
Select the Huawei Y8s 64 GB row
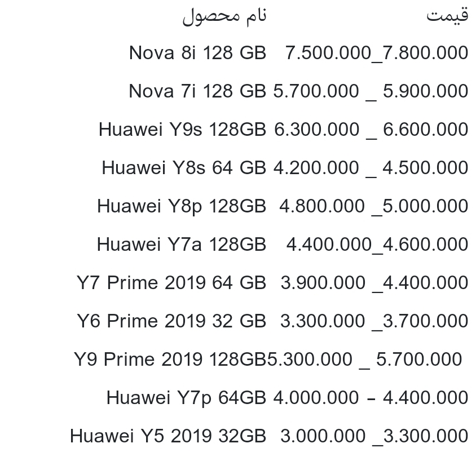tap(183, 168)
